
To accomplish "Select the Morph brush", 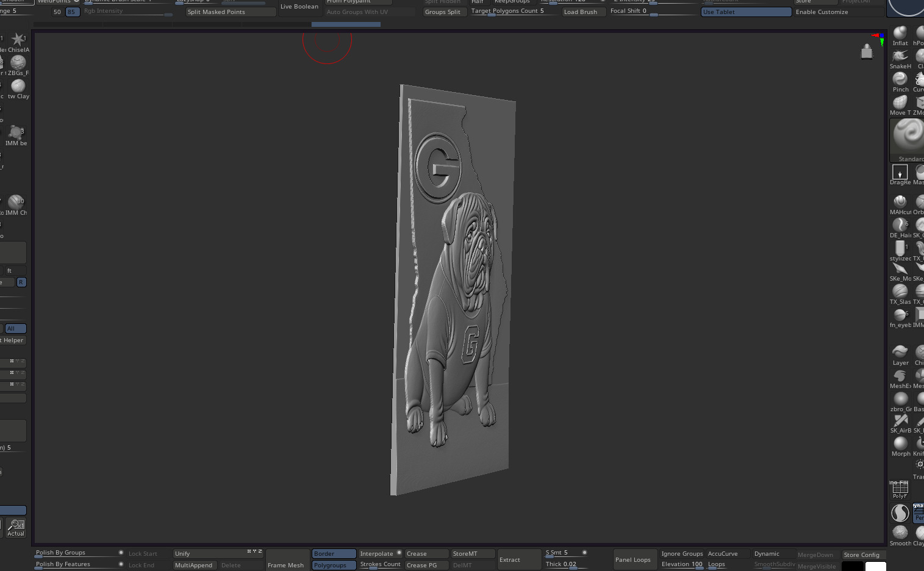I will [900, 447].
